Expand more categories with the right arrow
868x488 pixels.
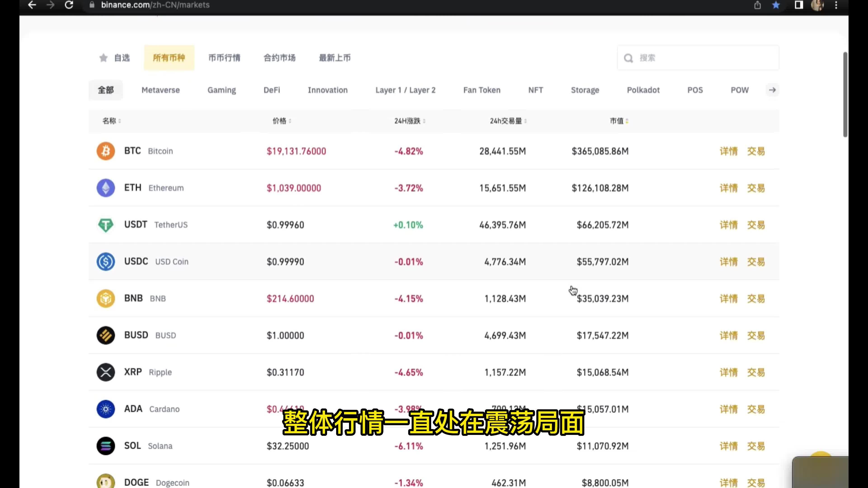pos(772,90)
